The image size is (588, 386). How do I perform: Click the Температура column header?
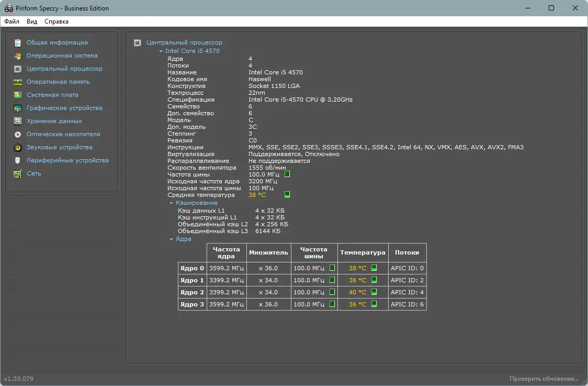click(363, 252)
